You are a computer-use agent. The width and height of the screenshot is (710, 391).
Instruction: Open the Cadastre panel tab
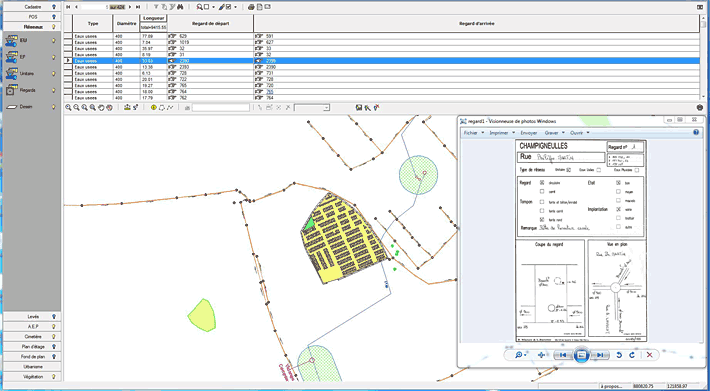pos(32,7)
